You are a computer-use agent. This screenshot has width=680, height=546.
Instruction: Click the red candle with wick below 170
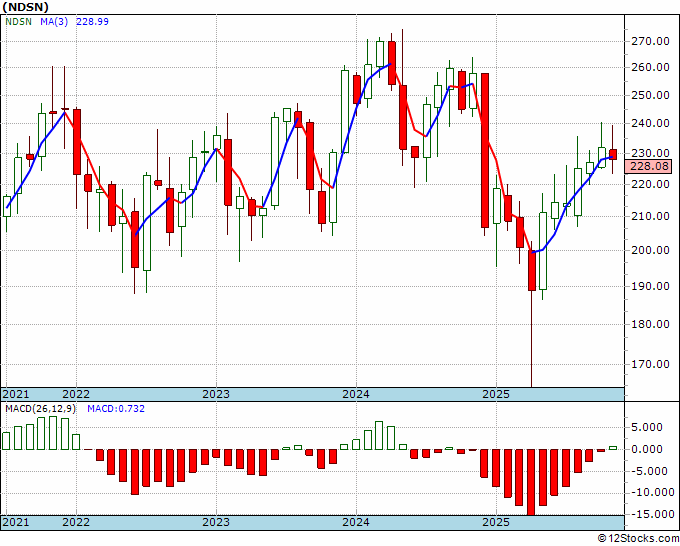531,271
